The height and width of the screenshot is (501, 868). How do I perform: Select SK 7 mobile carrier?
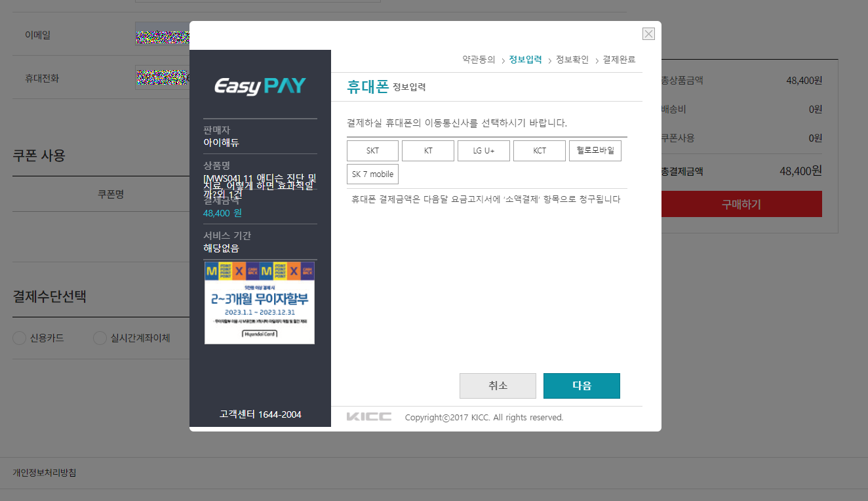(372, 174)
